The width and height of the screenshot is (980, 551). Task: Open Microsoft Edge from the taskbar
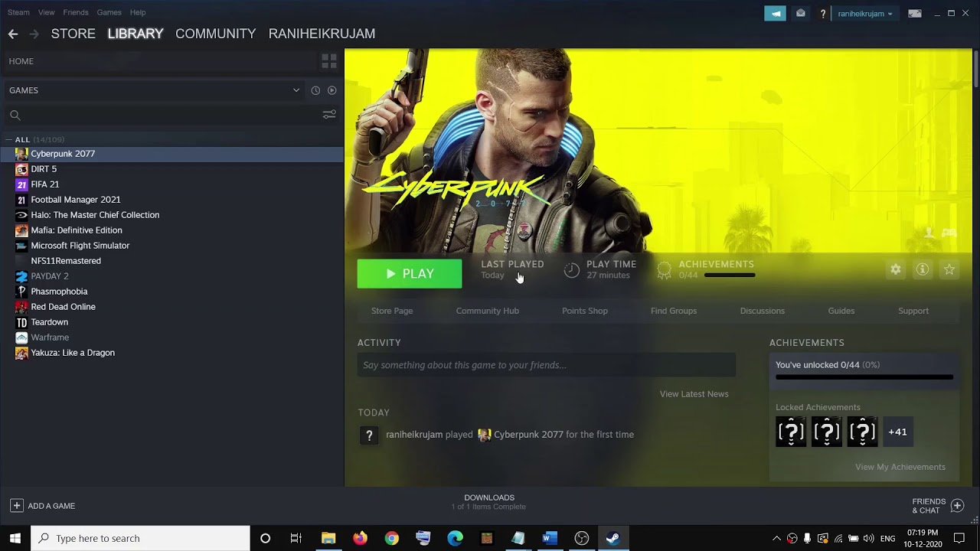(455, 538)
